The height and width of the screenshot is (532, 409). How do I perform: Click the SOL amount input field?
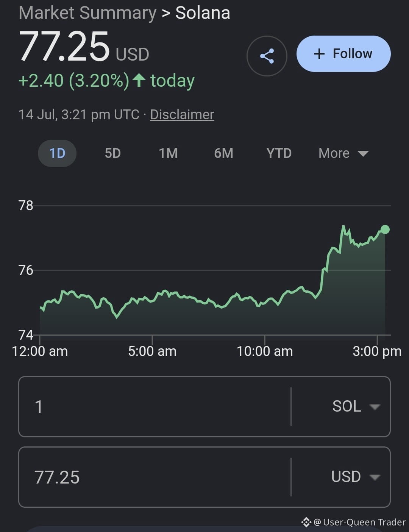point(155,407)
